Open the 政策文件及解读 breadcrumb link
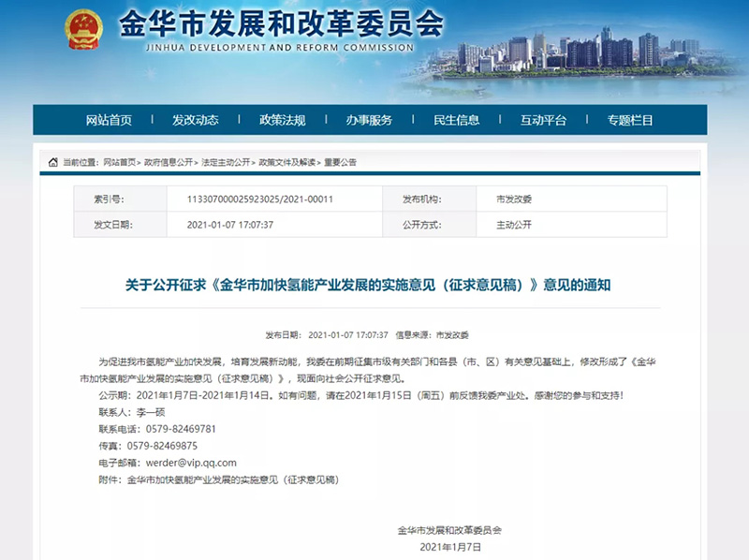 pyautogui.click(x=286, y=162)
